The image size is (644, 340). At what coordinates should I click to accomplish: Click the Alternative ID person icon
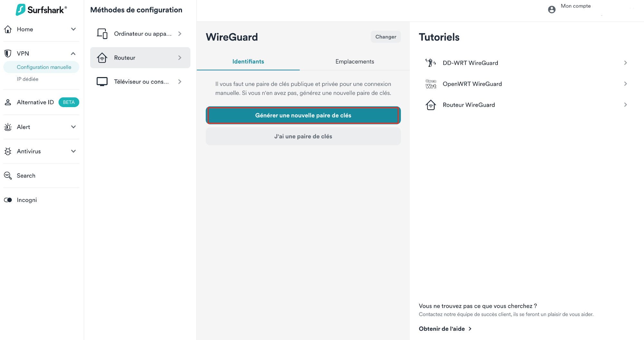pos(8,102)
